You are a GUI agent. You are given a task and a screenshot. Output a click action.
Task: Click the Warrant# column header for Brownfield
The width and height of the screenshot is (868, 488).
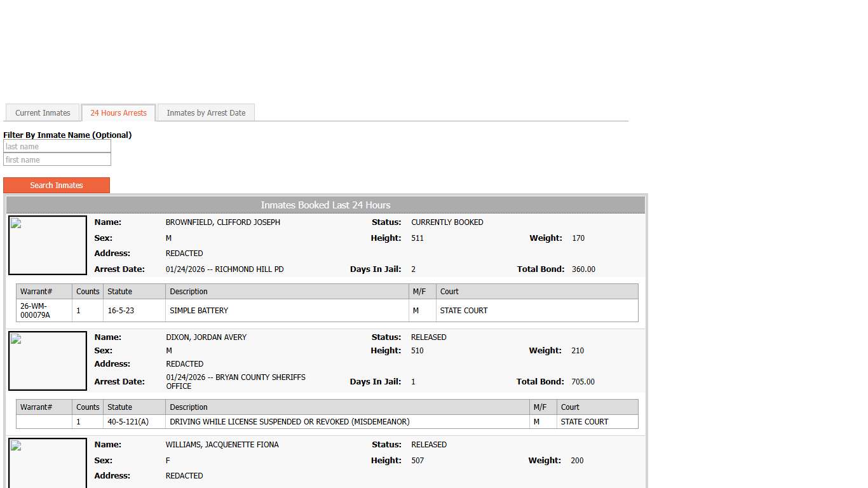(x=36, y=292)
